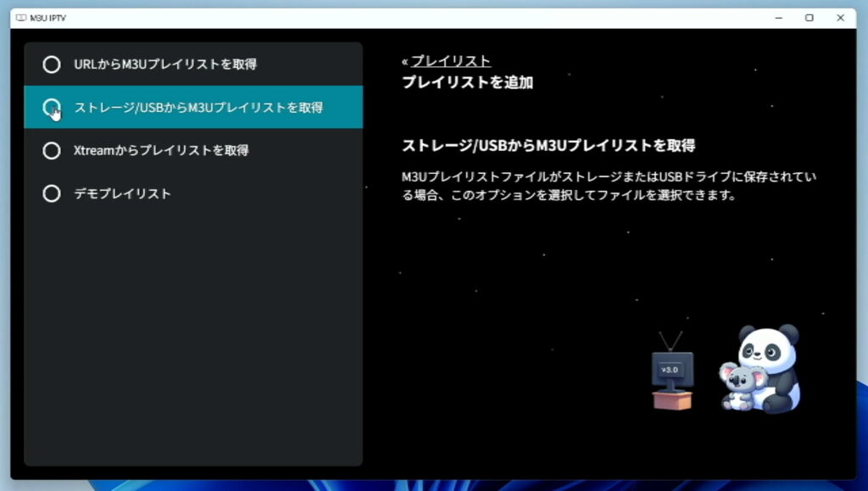Screen dimensions: 868x491
Task: Open the デモプレイリスト text entry
Action: click(122, 194)
